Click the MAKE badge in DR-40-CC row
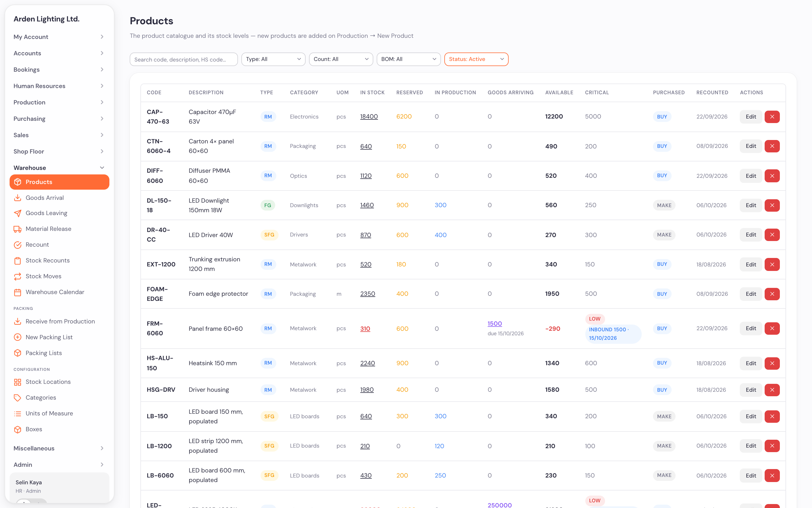812x508 pixels. 664,235
